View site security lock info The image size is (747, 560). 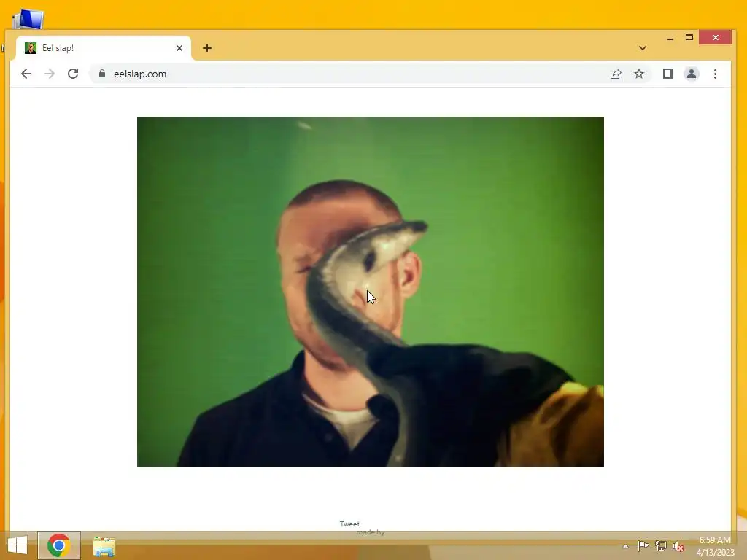tap(102, 74)
